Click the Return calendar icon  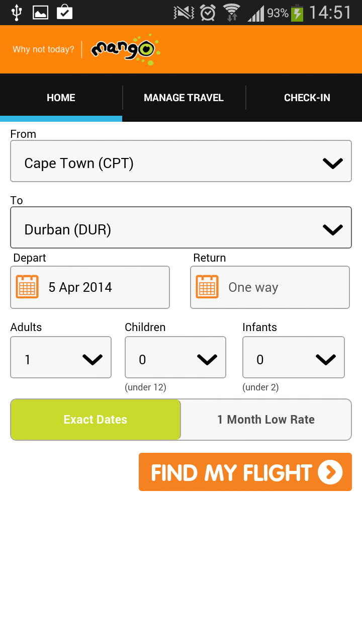(x=207, y=287)
